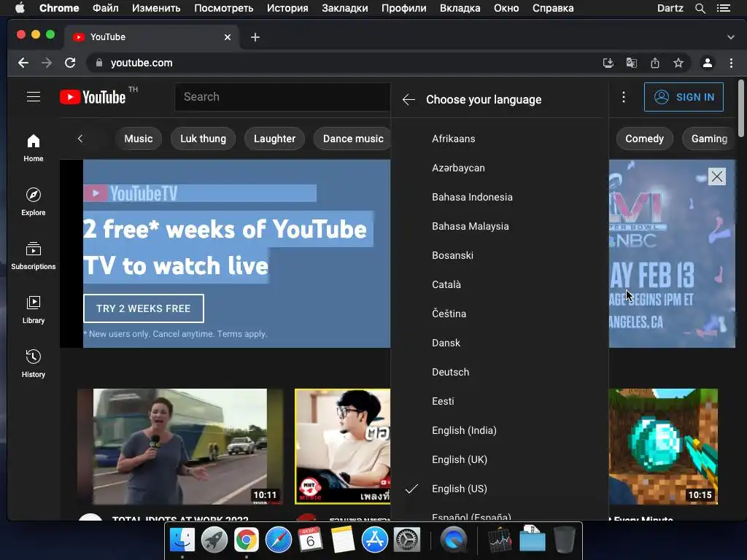Open the Minecraft diamond video thumbnail

click(x=663, y=446)
